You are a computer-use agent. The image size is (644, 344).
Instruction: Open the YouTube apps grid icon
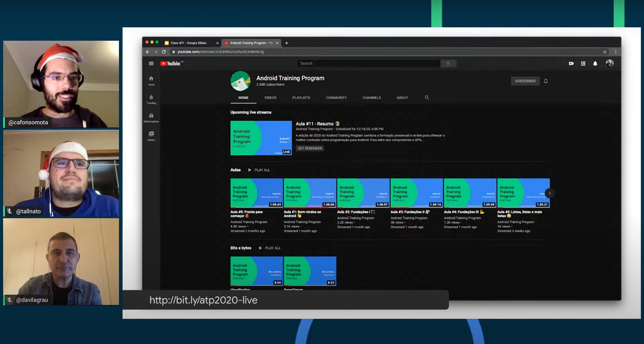(x=583, y=63)
